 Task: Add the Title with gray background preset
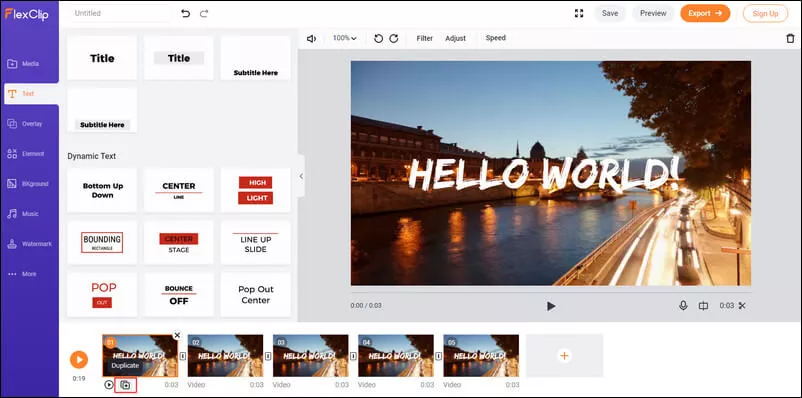[x=179, y=58]
